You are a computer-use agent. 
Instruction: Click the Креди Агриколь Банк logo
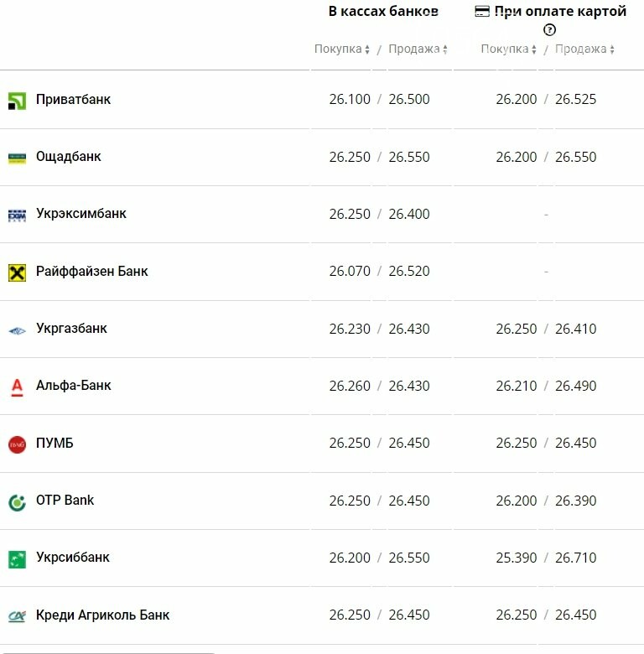tap(17, 616)
